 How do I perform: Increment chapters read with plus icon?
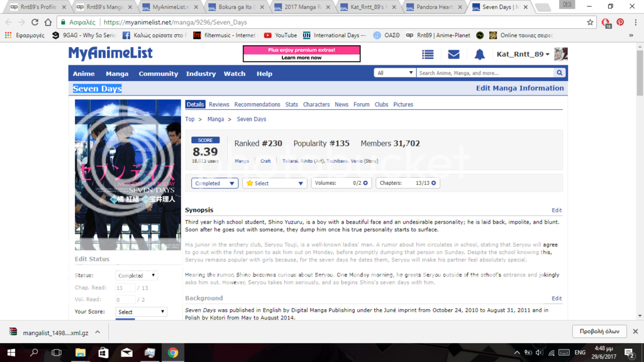(x=434, y=184)
